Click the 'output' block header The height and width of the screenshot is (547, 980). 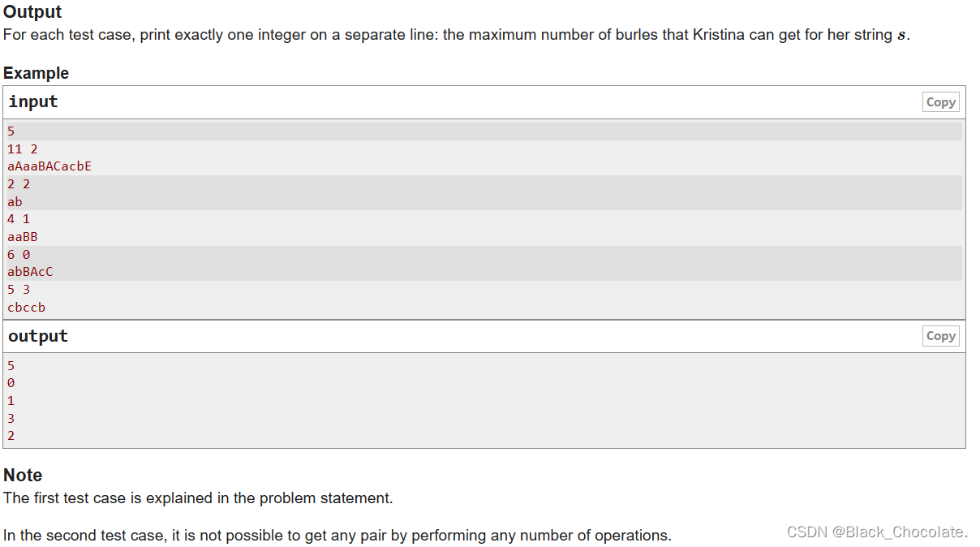pyautogui.click(x=38, y=336)
